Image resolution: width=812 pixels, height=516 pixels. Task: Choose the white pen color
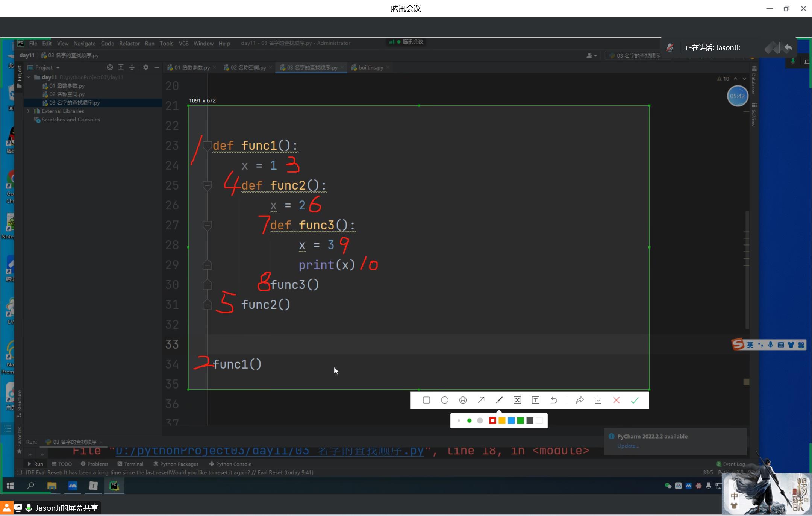point(539,420)
